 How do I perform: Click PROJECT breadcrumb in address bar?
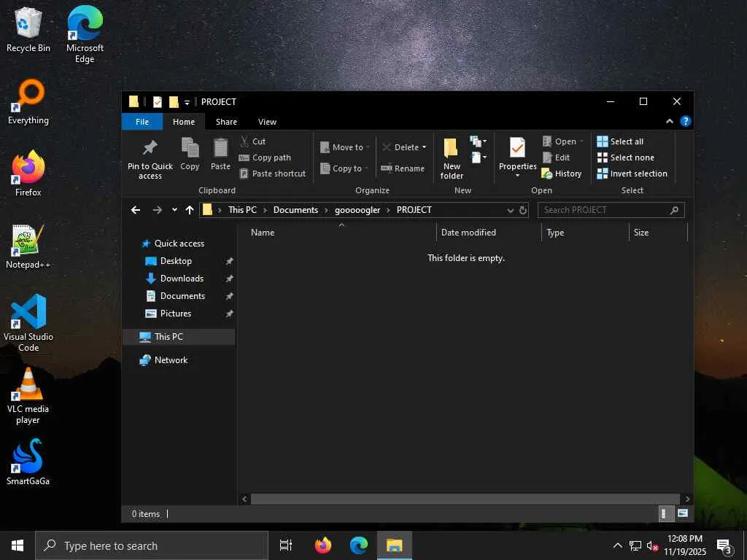[x=414, y=210]
